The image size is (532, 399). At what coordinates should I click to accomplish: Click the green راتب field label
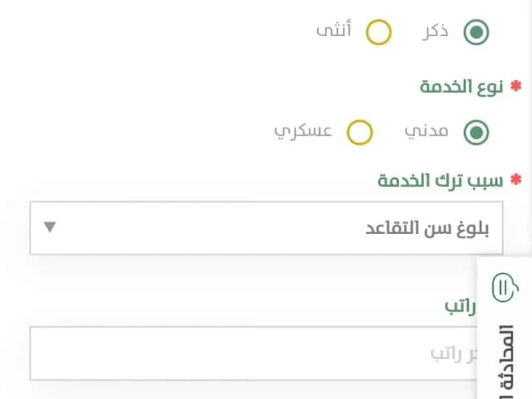(460, 307)
